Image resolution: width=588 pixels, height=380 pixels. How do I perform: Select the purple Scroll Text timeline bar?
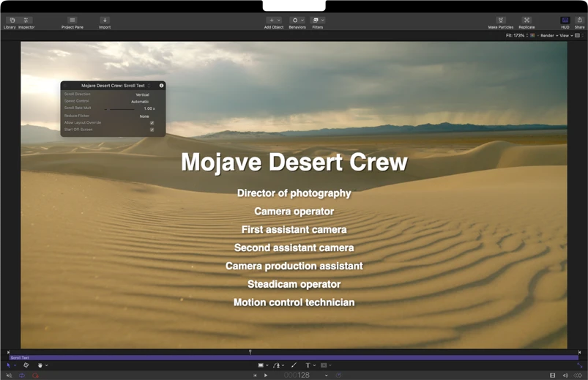294,358
